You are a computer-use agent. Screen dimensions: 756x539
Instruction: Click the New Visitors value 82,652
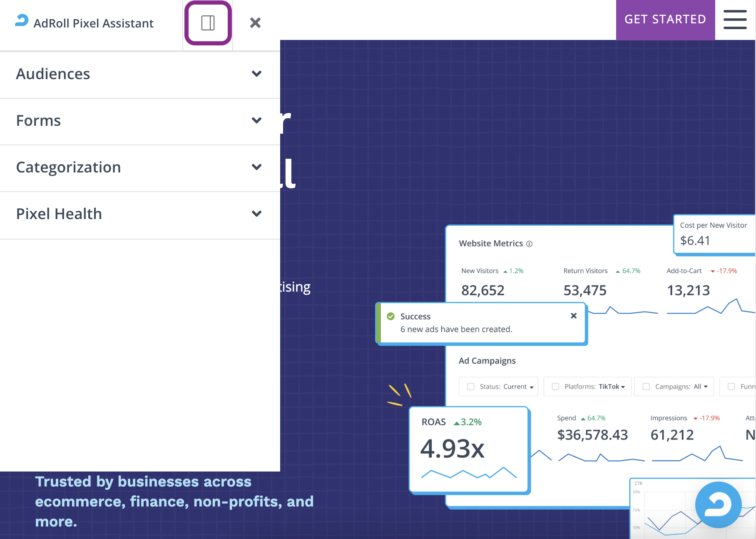[x=483, y=290]
